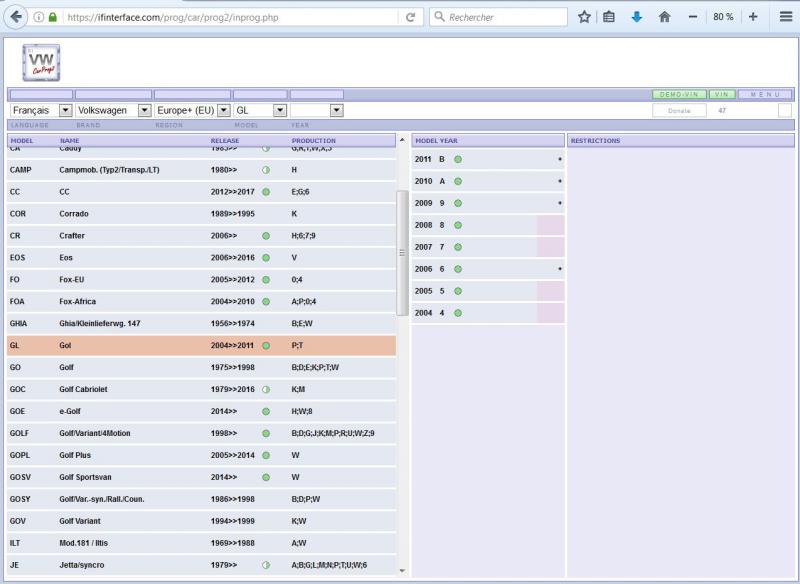Click the green dot in the Eos row
The image size is (800, 584).
pyautogui.click(x=266, y=258)
